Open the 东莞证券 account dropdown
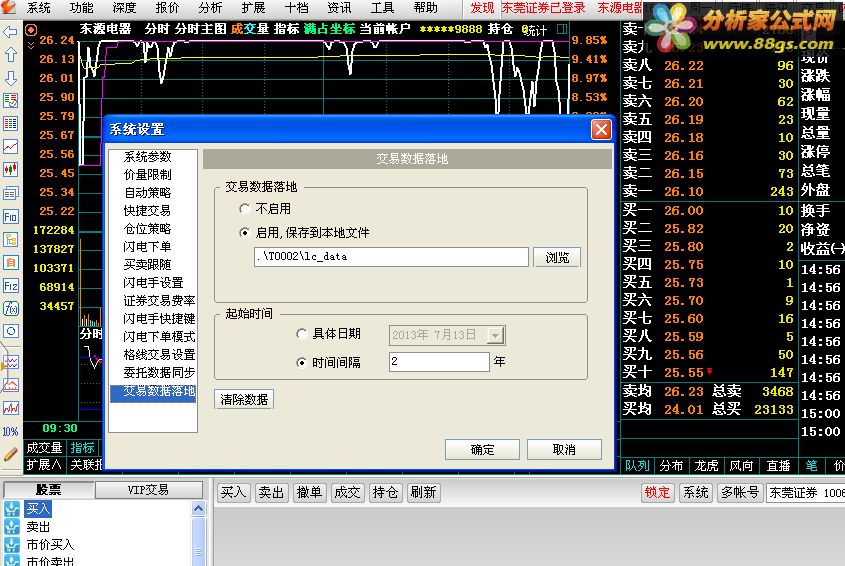845x566 pixels. pyautogui.click(x=806, y=492)
